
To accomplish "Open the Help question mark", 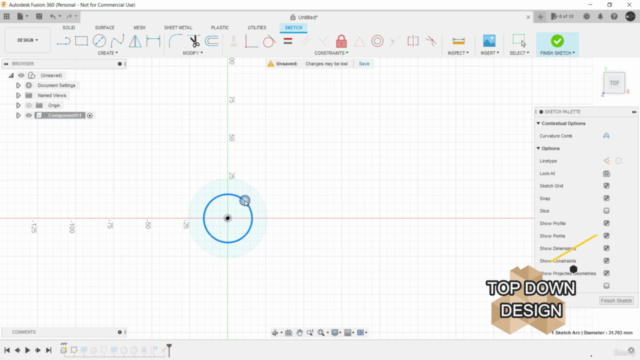I will coord(614,17).
